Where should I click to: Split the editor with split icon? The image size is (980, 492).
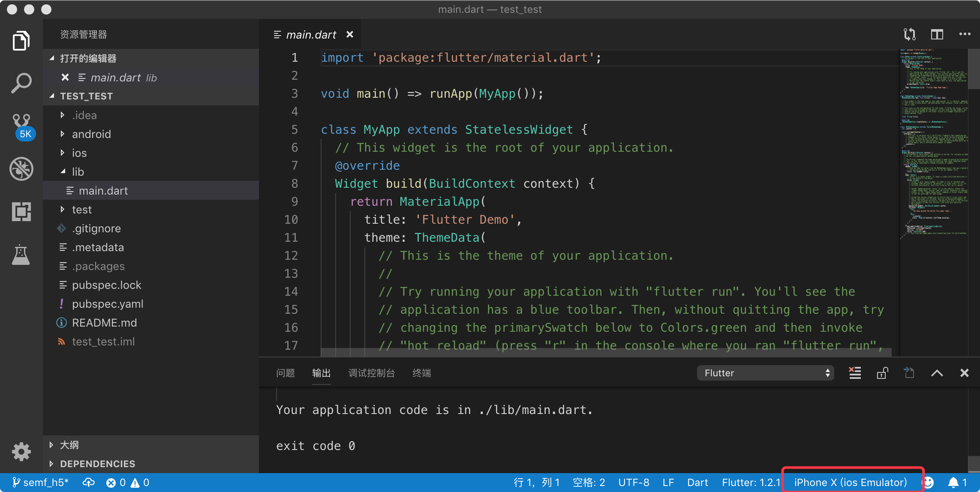937,34
